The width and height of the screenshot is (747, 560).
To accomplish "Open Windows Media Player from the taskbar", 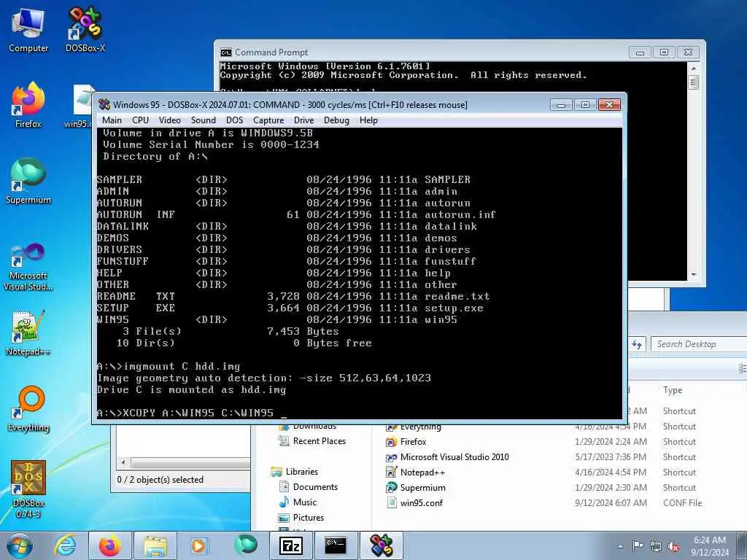I will pyautogui.click(x=198, y=545).
